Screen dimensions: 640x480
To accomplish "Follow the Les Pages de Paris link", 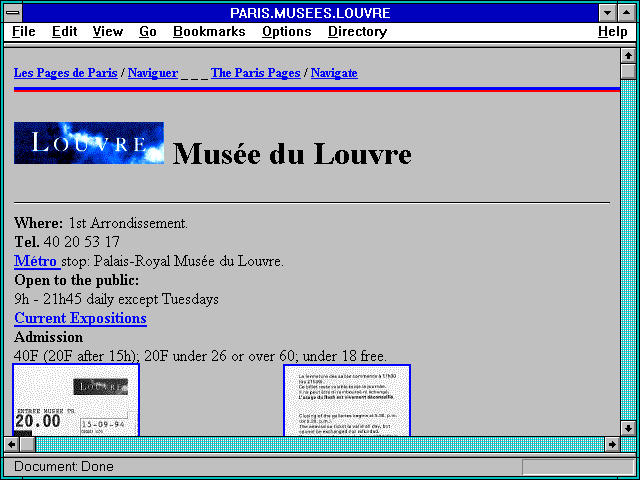I will coord(66,73).
